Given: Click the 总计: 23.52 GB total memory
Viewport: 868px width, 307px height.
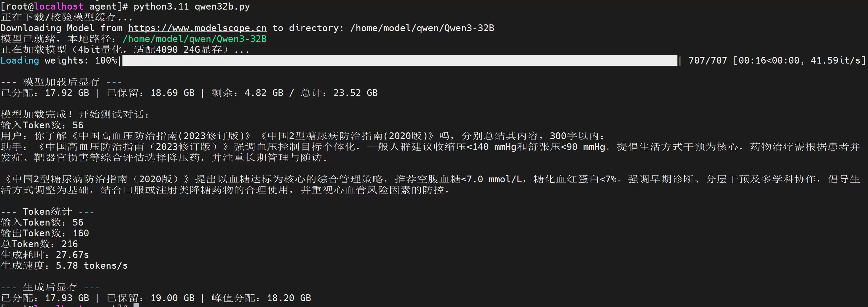Looking at the screenshot, I should pyautogui.click(x=339, y=93).
